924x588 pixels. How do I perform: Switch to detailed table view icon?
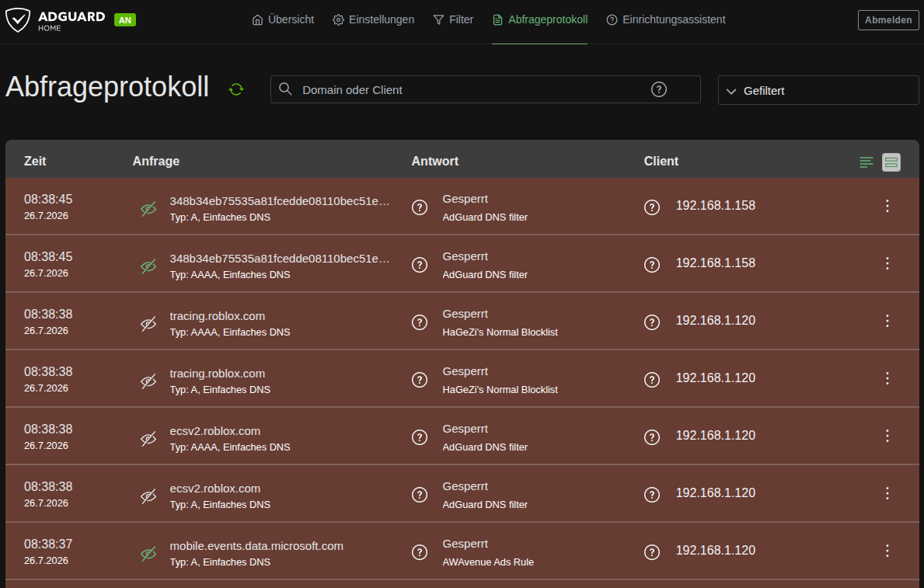pos(891,162)
